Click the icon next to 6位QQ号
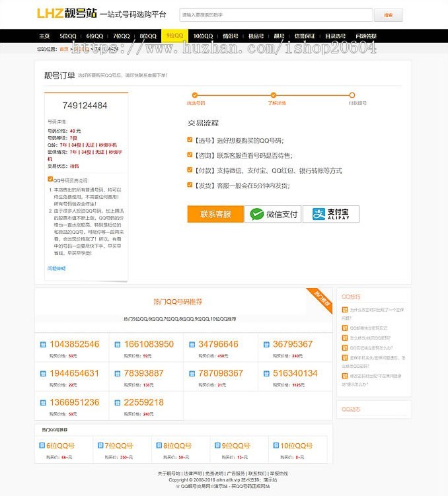 pyautogui.click(x=42, y=445)
